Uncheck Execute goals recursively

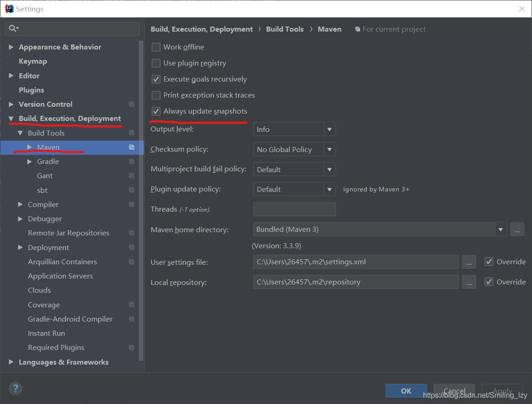pyautogui.click(x=156, y=79)
